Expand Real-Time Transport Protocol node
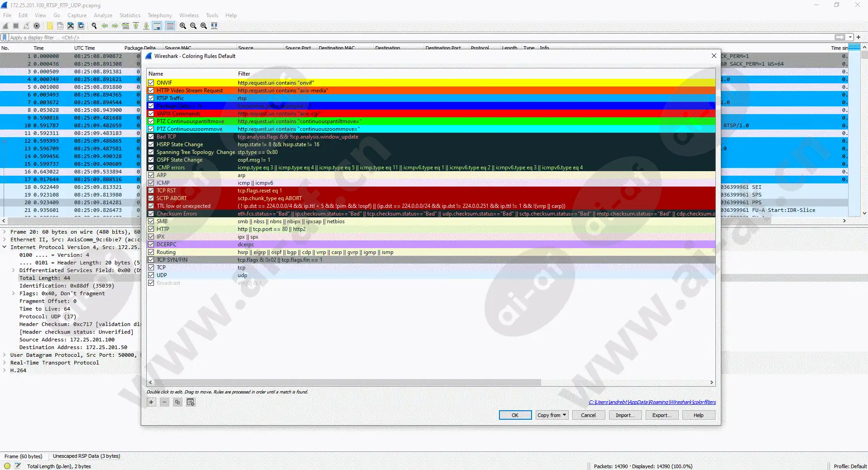Image resolution: width=868 pixels, height=470 pixels. pos(5,363)
